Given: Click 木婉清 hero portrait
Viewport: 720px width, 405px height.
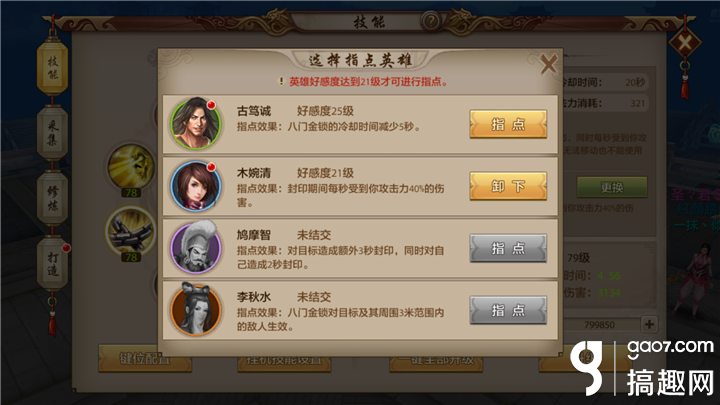Looking at the screenshot, I should tap(196, 186).
